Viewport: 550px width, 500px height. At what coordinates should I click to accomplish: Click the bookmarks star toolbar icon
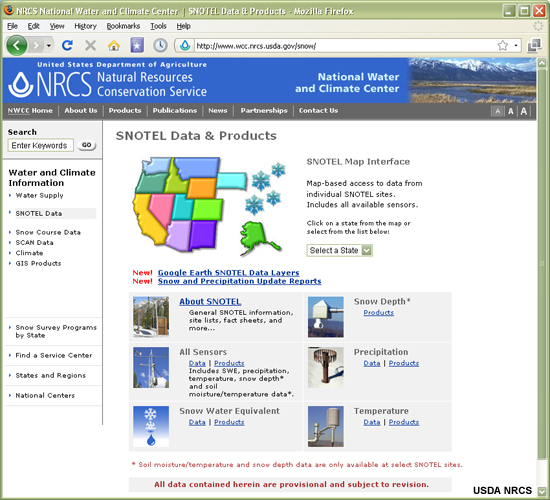pos(137,45)
